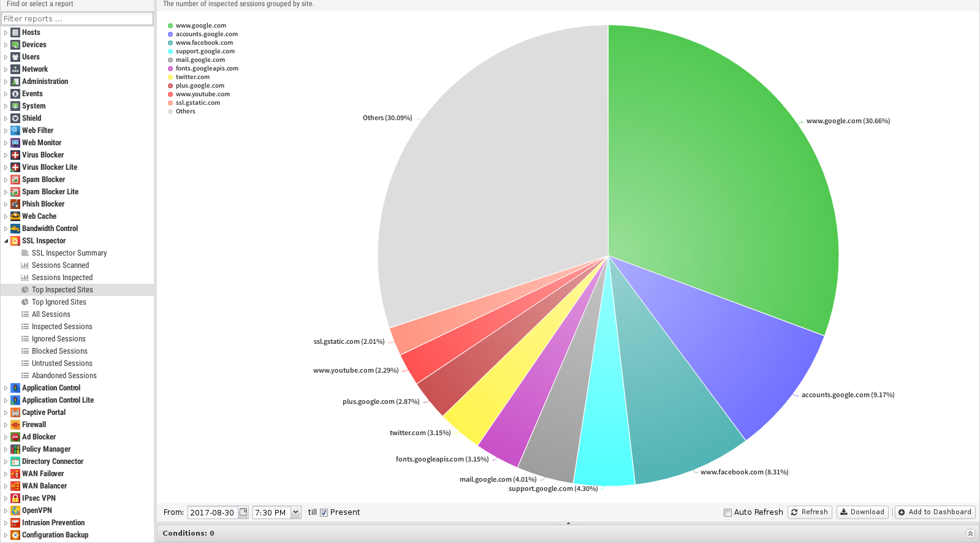The image size is (980, 543).
Task: Collapse the SSL Inspector tree node
Action: [x=6, y=241]
